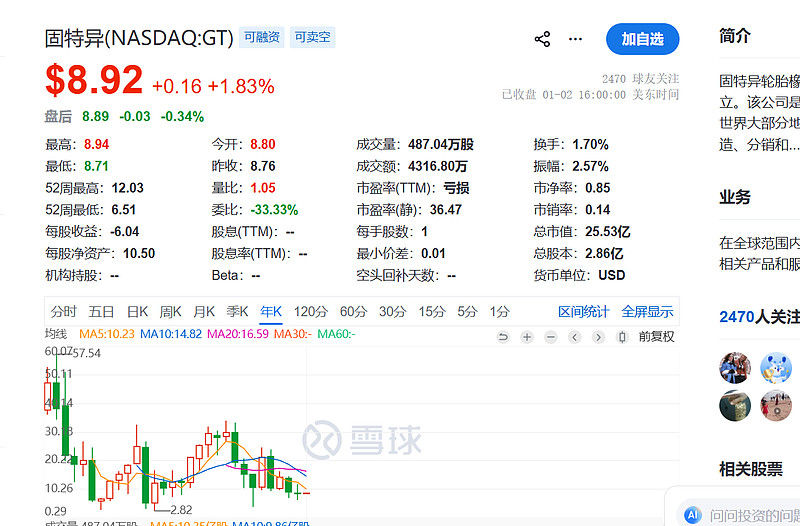The image size is (800, 526).
Task: Switch to the 120分 chart tab
Action: pyautogui.click(x=311, y=312)
